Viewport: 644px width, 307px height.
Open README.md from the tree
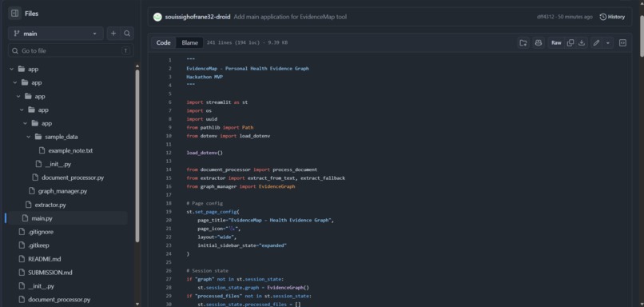coord(45,259)
